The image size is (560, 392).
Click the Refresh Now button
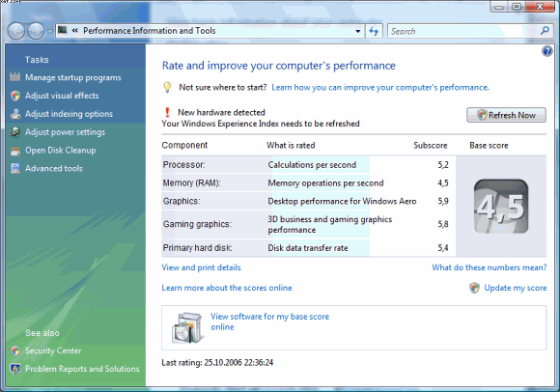point(506,115)
